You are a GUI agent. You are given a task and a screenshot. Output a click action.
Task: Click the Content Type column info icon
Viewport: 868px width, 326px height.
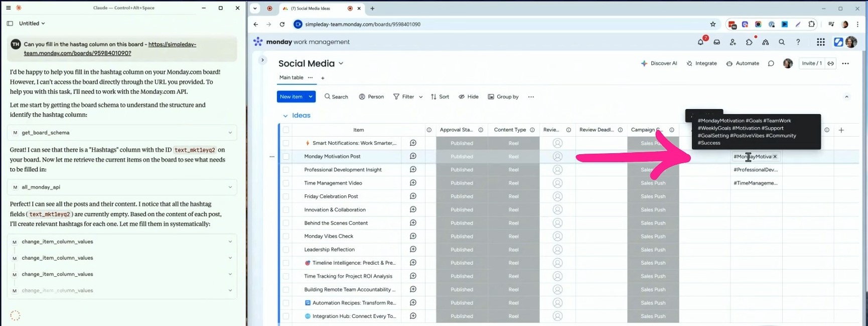coord(532,130)
